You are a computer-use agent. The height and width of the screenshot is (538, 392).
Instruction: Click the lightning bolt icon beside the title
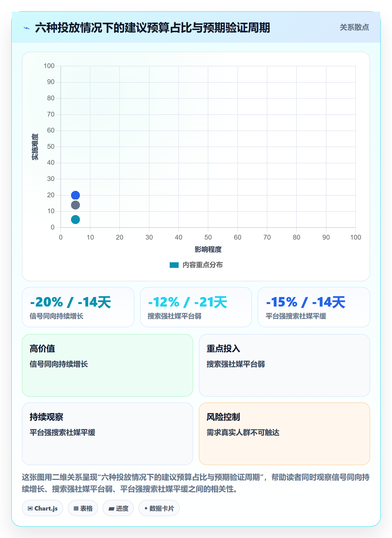[27, 28]
